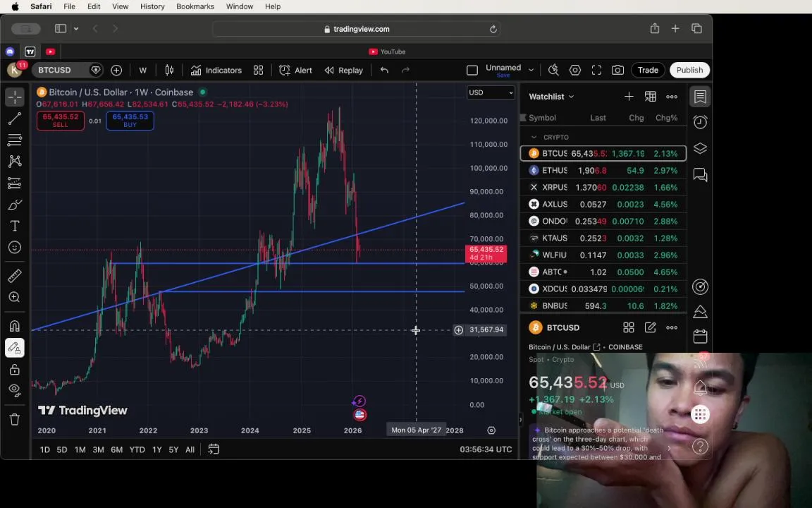Open Safari History menu
The width and height of the screenshot is (812, 508).
pos(152,6)
